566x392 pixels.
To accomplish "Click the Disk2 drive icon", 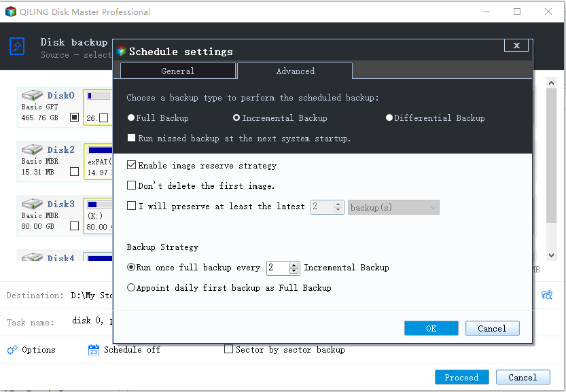I will [x=32, y=149].
